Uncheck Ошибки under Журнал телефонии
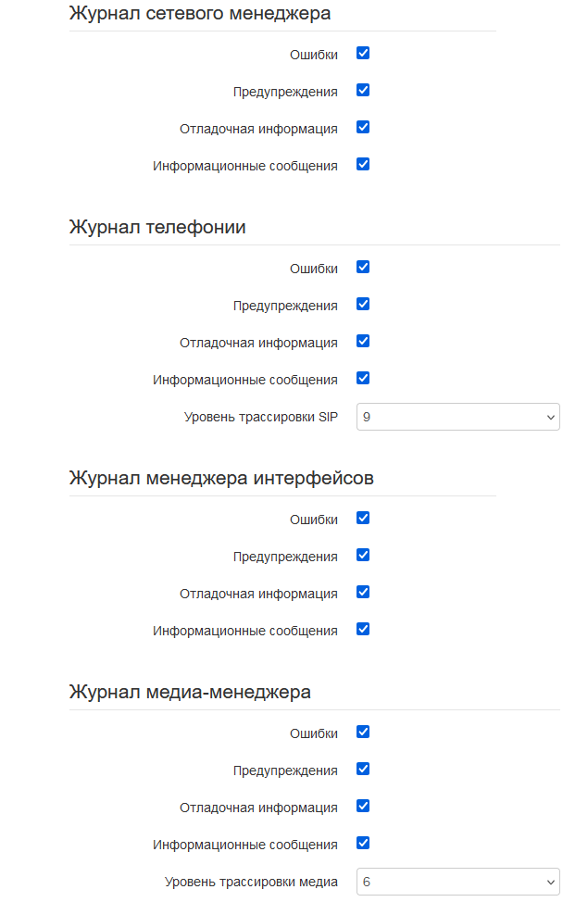 tap(363, 268)
